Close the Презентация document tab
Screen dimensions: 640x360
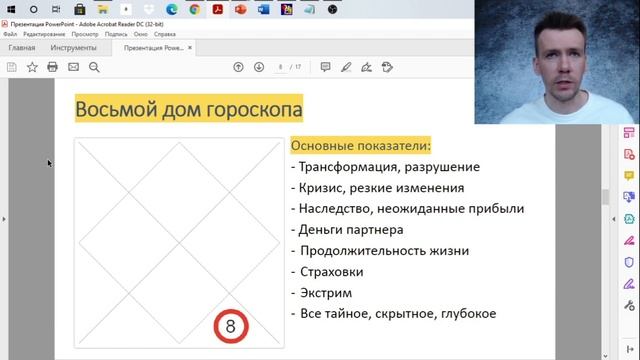pos(190,48)
